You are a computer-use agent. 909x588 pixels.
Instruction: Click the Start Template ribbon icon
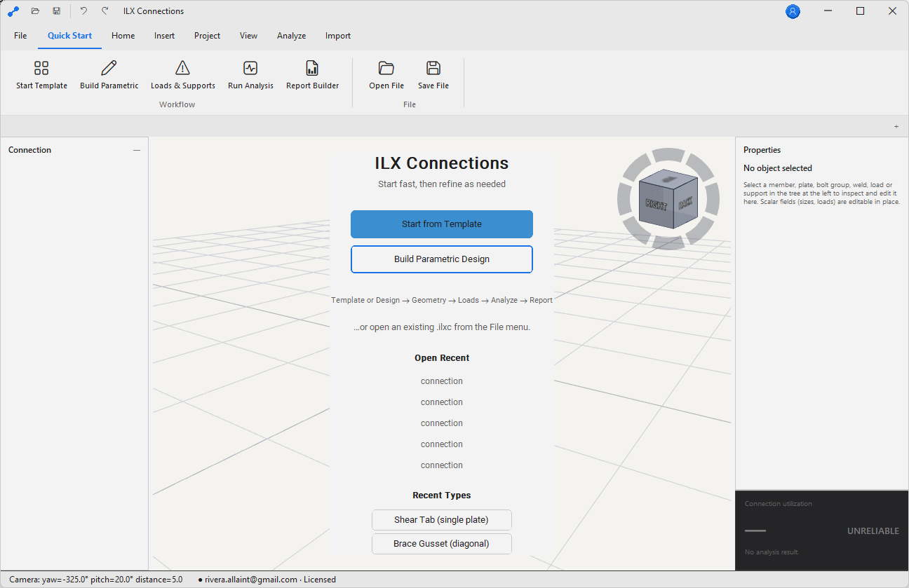click(41, 76)
